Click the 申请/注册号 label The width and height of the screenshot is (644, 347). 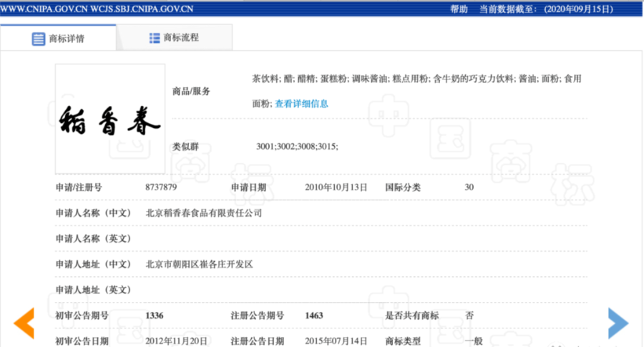click(x=79, y=187)
